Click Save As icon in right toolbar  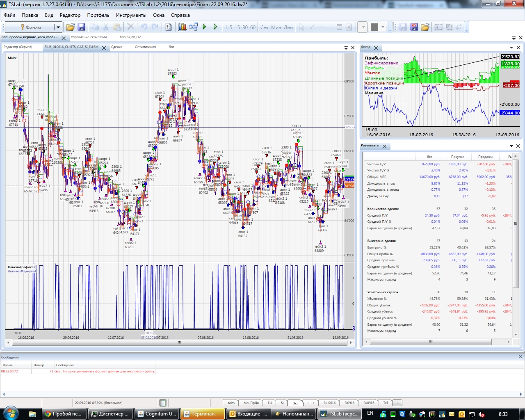pos(414,27)
